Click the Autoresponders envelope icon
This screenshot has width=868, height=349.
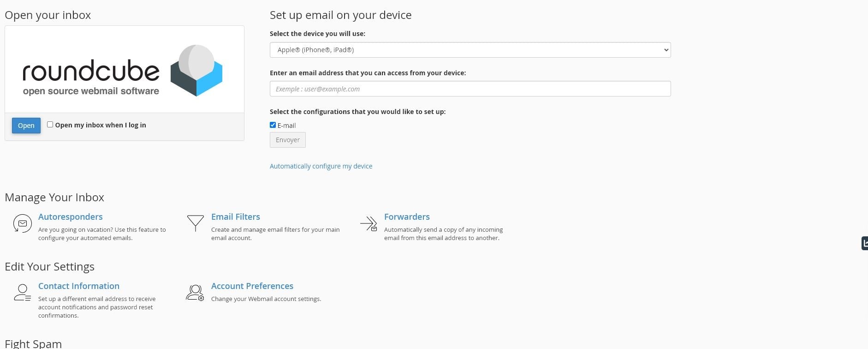pyautogui.click(x=22, y=223)
